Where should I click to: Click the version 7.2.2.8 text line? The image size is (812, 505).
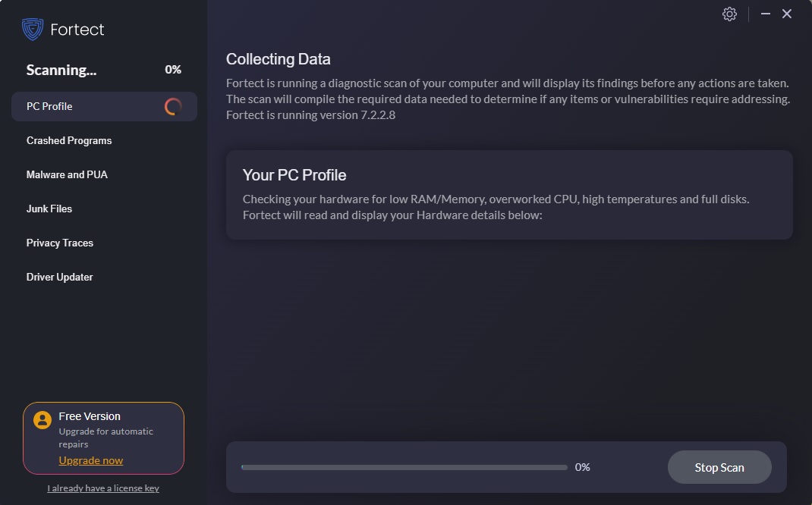(x=310, y=115)
